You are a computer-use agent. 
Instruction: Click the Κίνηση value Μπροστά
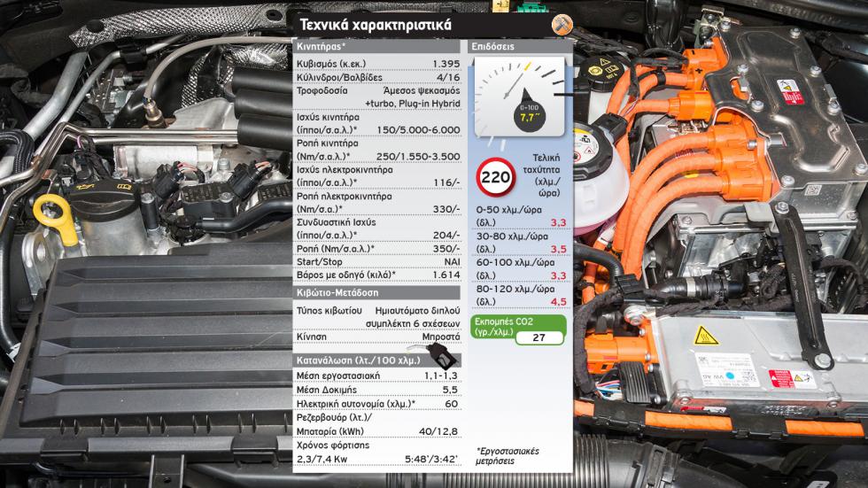441,337
